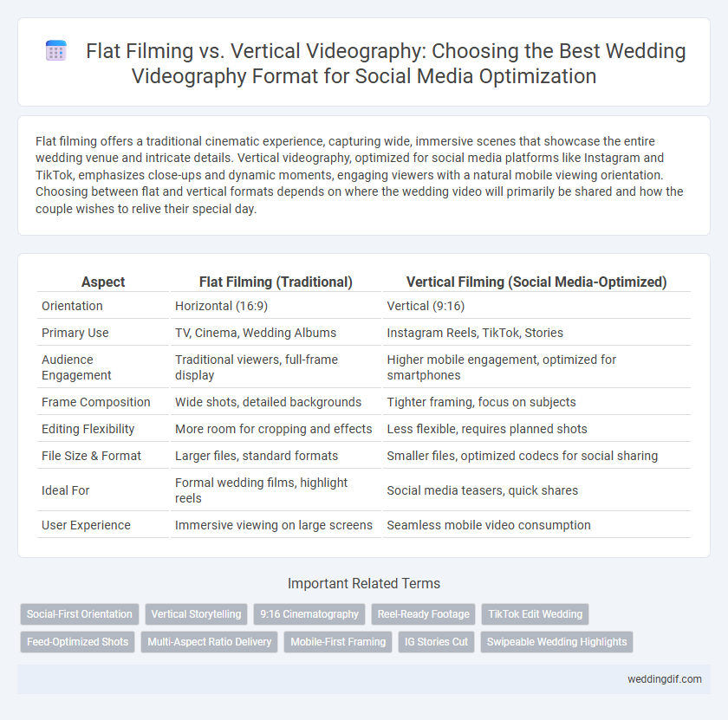Screen dimensions: 728x720
Task: Select the Traditional viewers, full-frame display cell
Action: pyautogui.click(x=276, y=367)
